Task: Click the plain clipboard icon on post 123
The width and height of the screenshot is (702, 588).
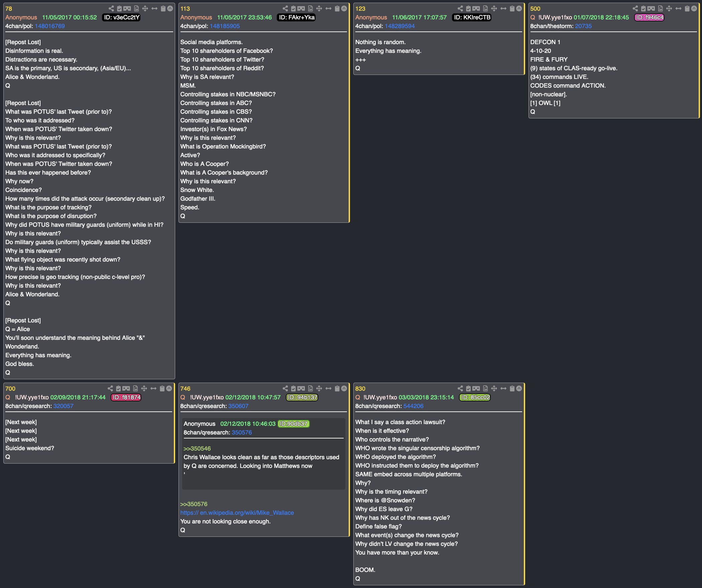Action: tap(512, 8)
